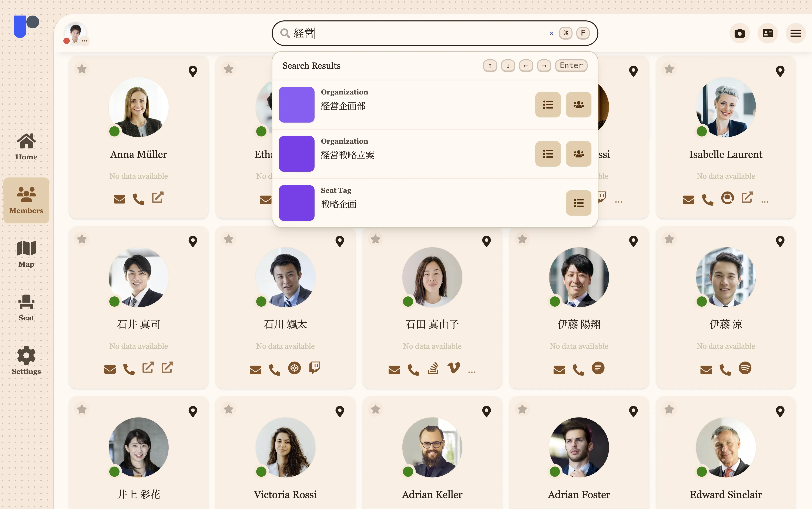Click the left arrow key hint

coord(526,66)
